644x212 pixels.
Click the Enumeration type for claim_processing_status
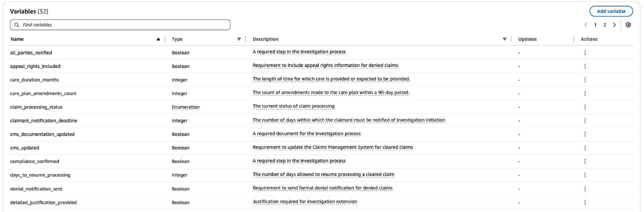click(x=185, y=106)
